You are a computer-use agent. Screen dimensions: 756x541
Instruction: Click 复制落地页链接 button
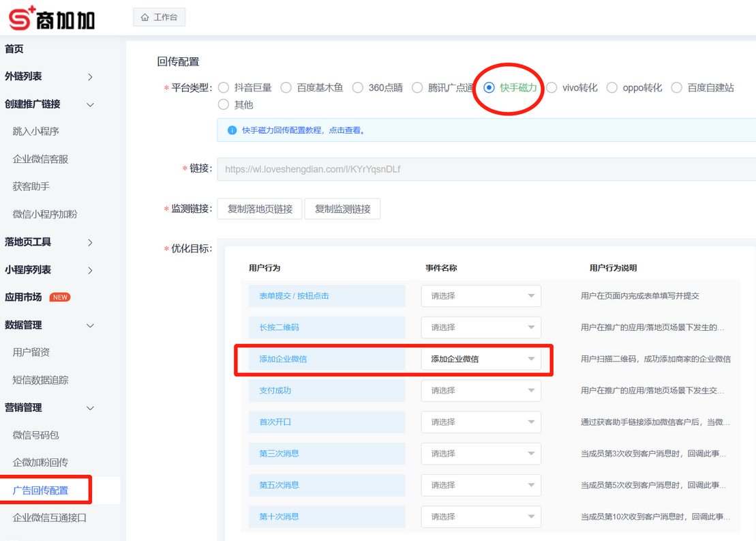(260, 209)
